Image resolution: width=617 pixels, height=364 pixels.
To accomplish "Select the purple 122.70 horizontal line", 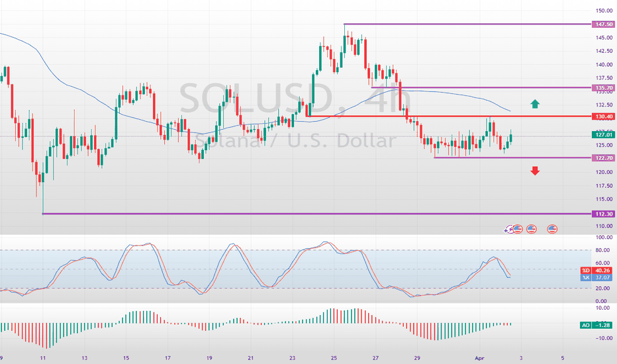I will click(x=512, y=158).
